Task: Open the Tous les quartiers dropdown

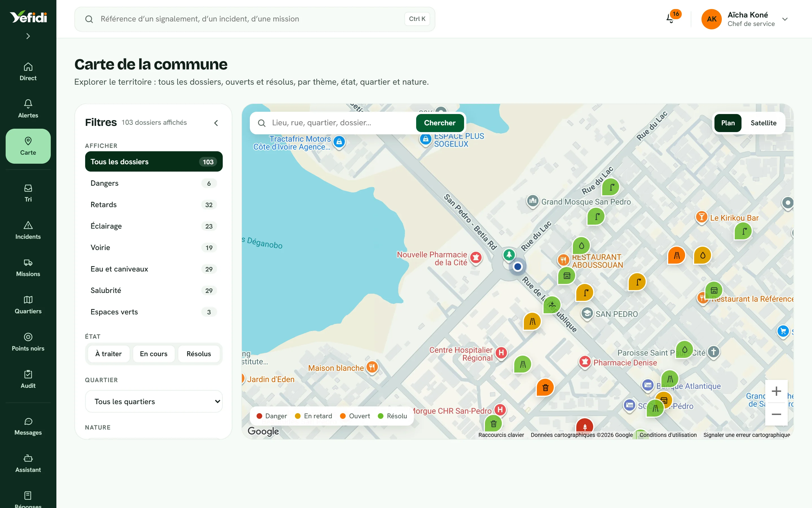Action: click(154, 401)
